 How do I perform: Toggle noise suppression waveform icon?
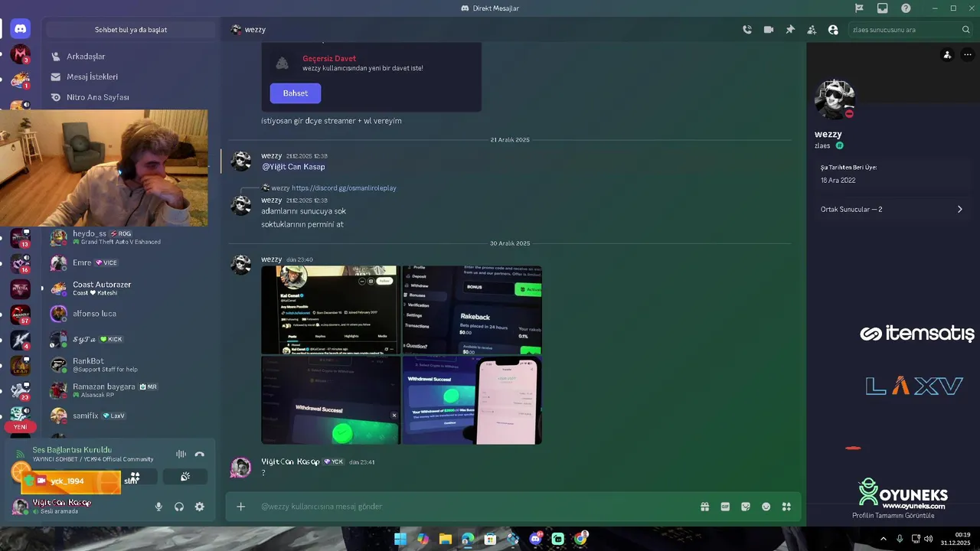181,455
